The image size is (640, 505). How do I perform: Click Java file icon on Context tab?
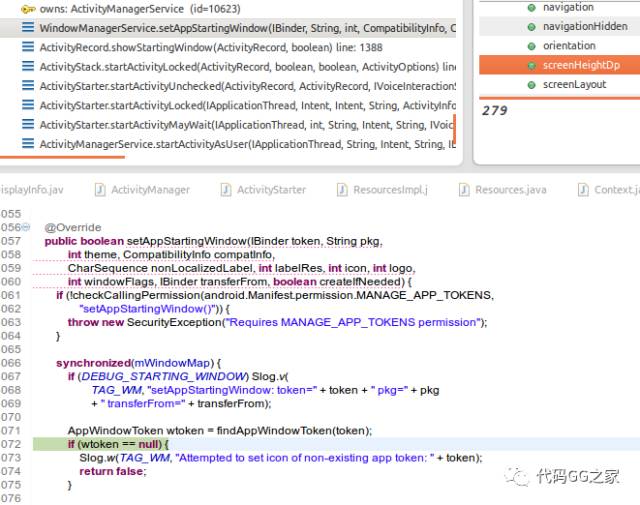(x=583, y=190)
